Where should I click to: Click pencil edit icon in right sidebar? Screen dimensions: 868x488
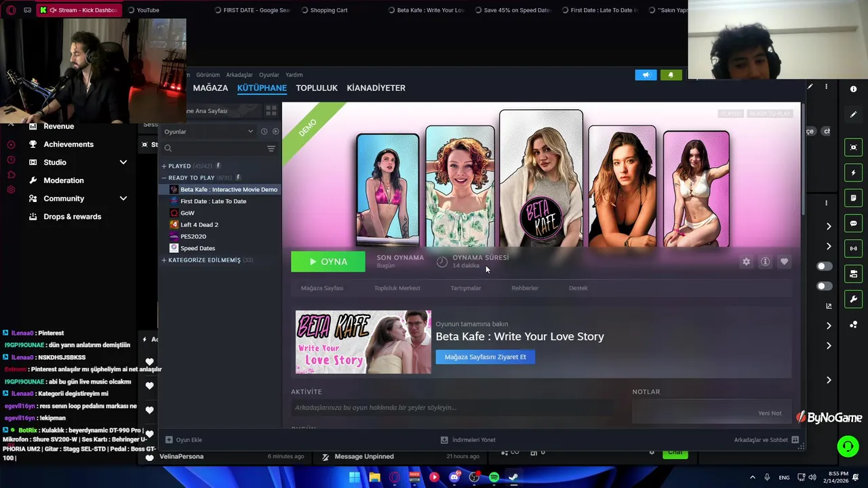[x=853, y=115]
